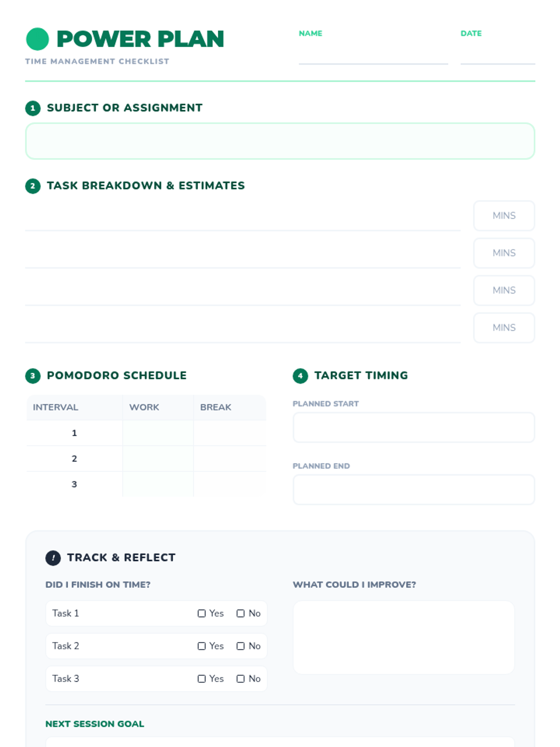This screenshot has width=560, height=747.
Task: Check Yes for Task 1
Action: point(202,613)
